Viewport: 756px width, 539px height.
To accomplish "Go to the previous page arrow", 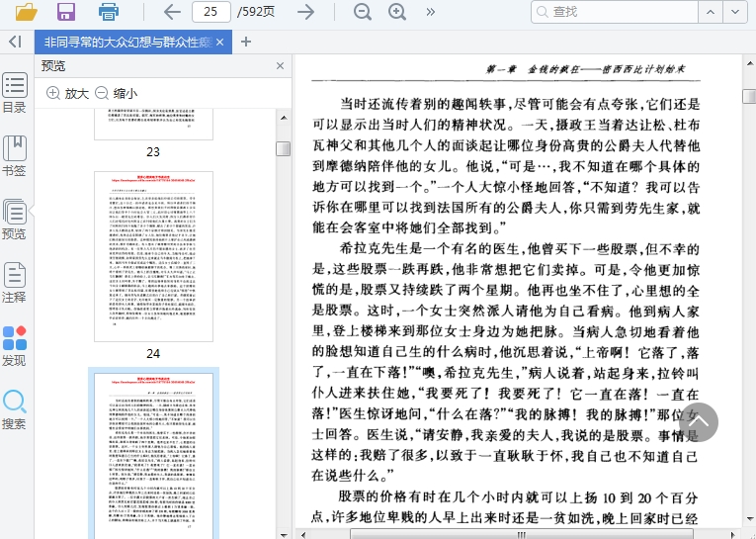I will click(172, 12).
